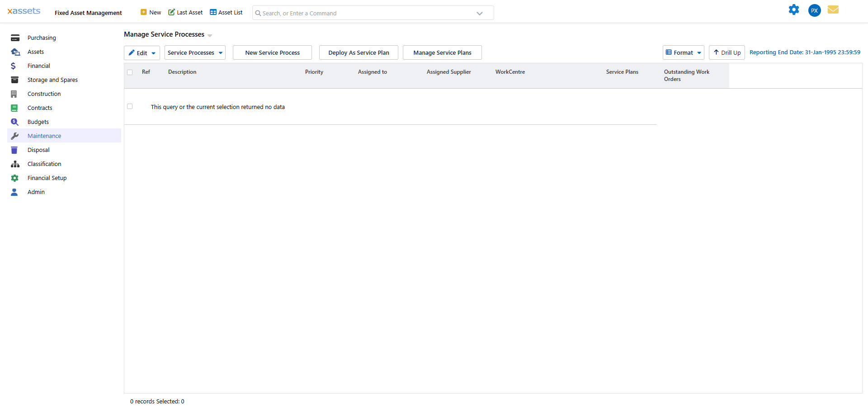This screenshot has width=868, height=412.
Task: Select the Purchasing module icon
Action: pos(15,38)
